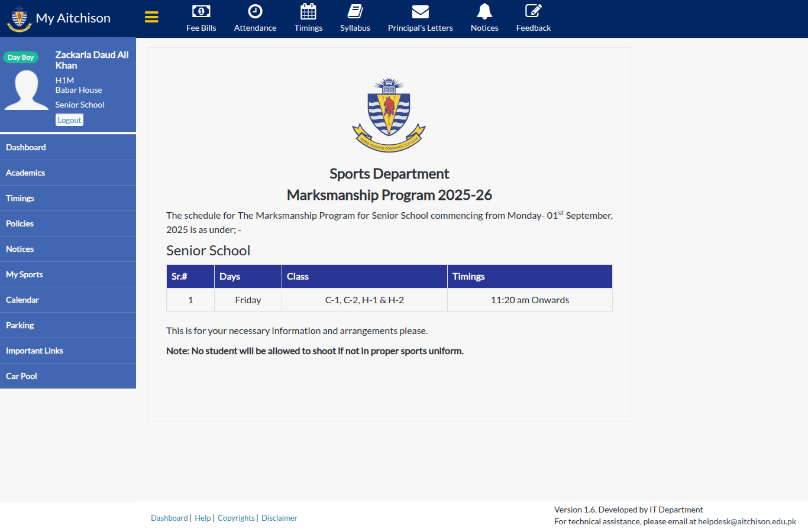Open the Feedback edit icon

[534, 11]
